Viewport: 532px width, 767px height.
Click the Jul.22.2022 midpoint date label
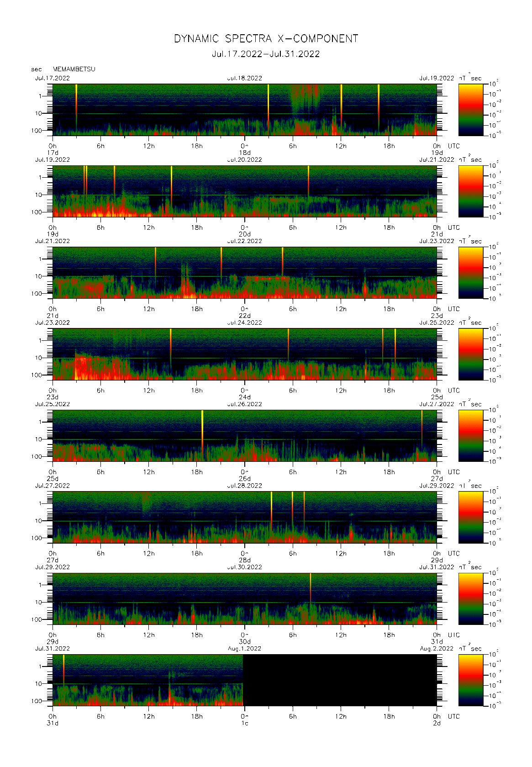pos(245,241)
